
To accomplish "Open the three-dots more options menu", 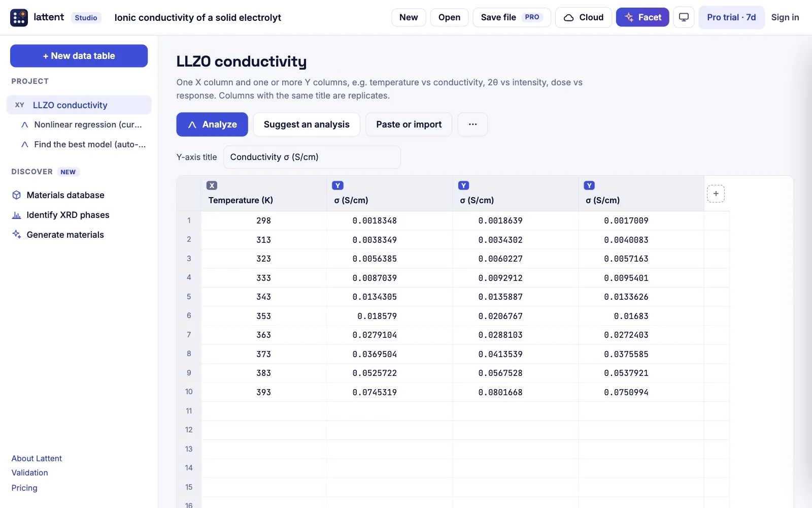I will 472,124.
